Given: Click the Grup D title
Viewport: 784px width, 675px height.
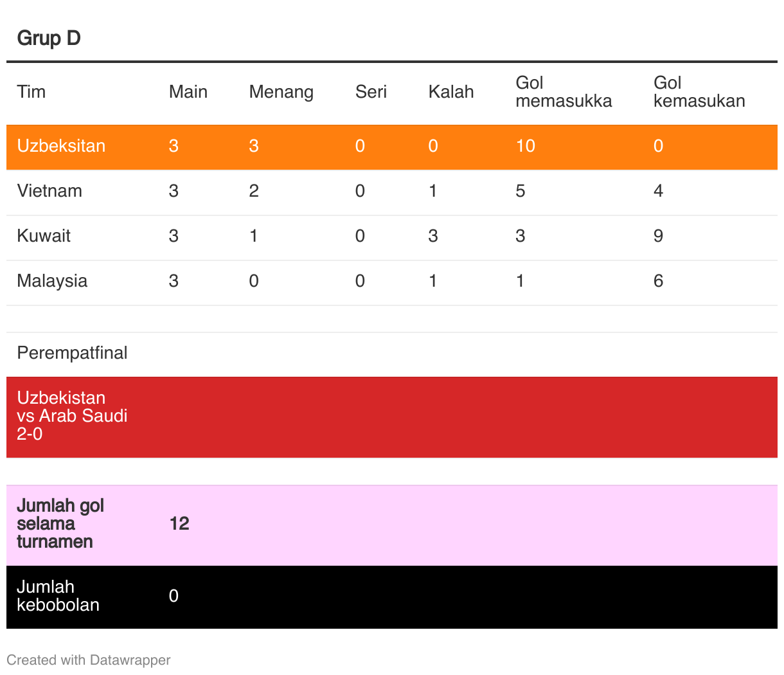Looking at the screenshot, I should [x=49, y=38].
